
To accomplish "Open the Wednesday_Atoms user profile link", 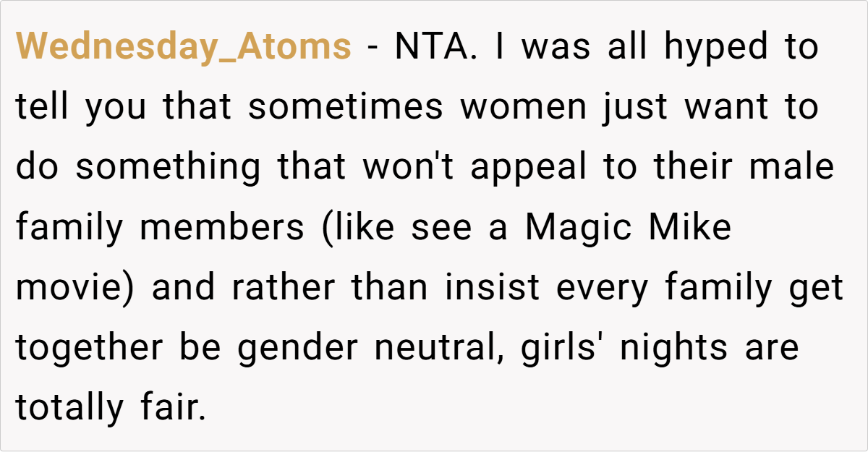I will [x=183, y=48].
